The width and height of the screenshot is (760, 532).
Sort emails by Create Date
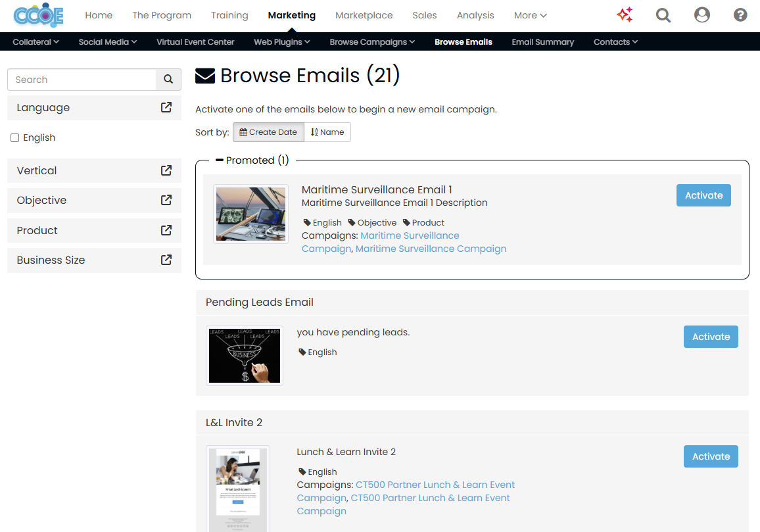coord(268,132)
